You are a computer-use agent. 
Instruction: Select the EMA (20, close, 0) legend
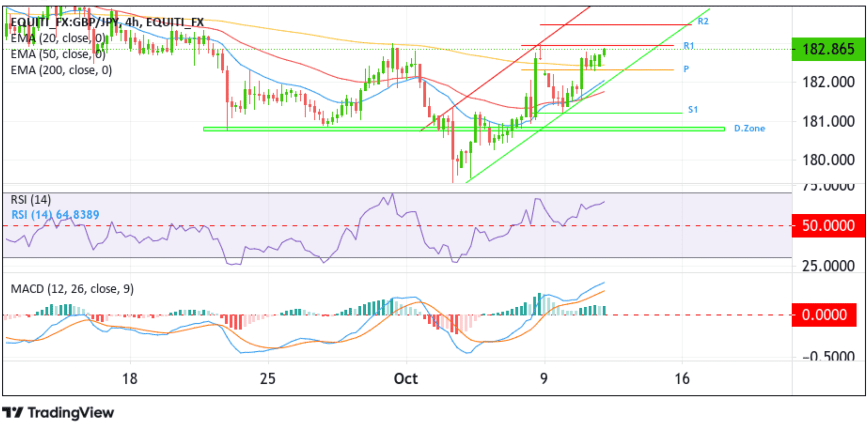[58, 38]
